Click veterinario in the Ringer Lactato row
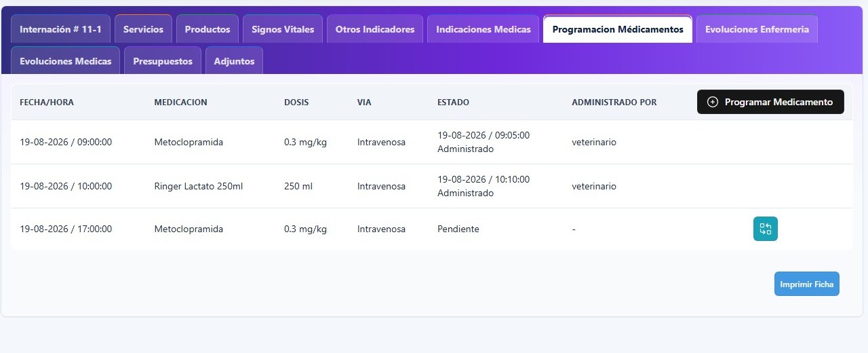Image resolution: width=868 pixels, height=353 pixels. pos(594,186)
